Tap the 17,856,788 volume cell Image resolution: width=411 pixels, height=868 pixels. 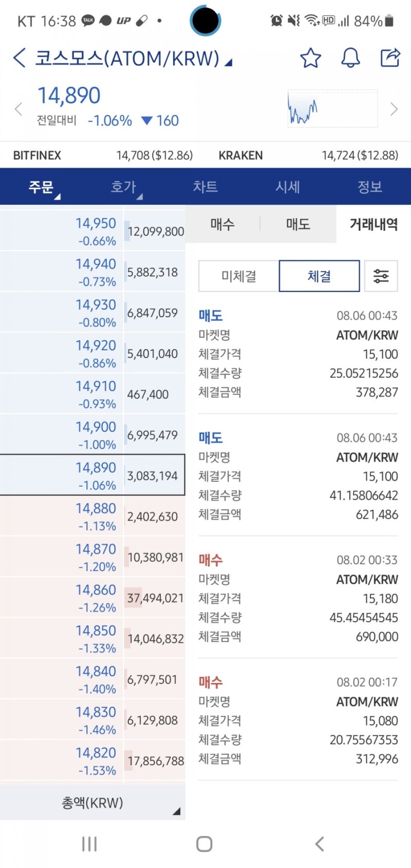(x=156, y=761)
